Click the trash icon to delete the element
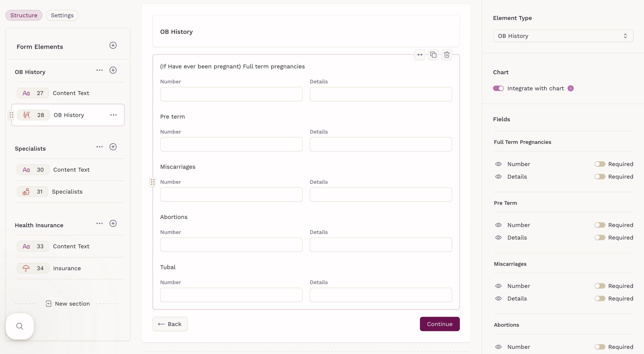This screenshot has width=644, height=354. point(447,55)
